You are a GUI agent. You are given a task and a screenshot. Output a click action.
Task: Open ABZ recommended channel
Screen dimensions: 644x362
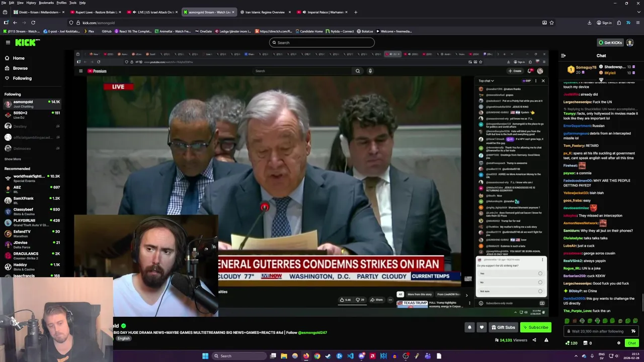coord(32,189)
